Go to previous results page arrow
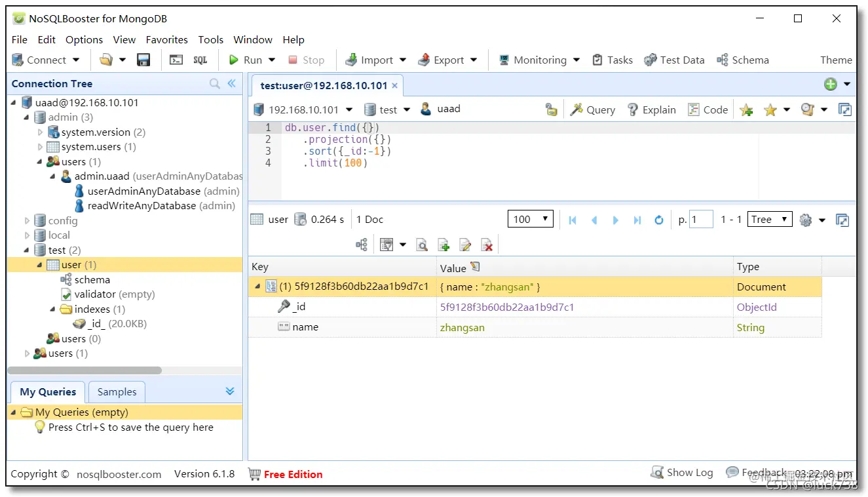 click(594, 220)
